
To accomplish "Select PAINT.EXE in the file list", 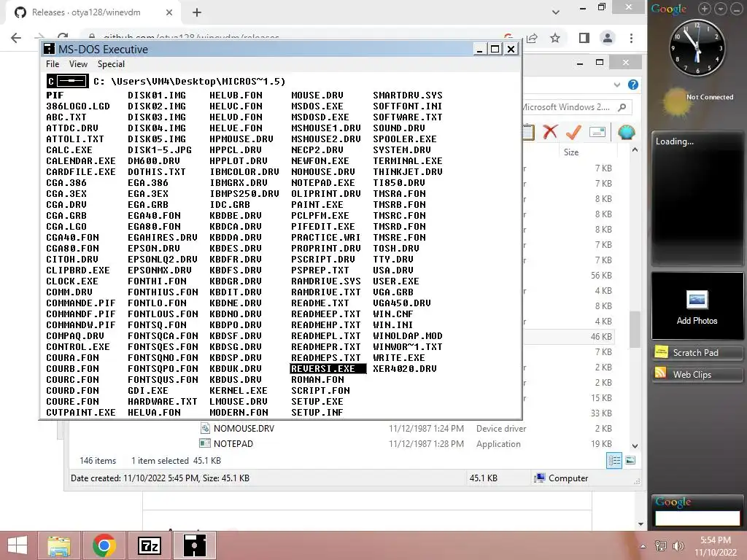I will (317, 205).
